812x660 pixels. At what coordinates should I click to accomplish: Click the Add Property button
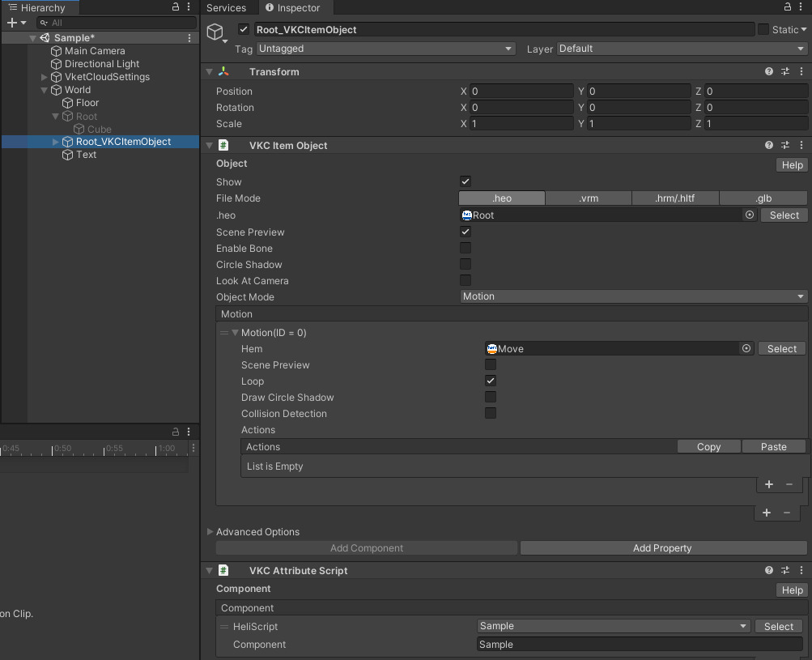pyautogui.click(x=662, y=548)
